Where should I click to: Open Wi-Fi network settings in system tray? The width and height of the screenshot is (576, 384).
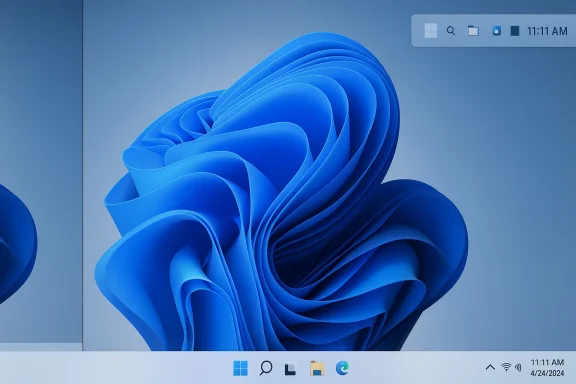506,367
